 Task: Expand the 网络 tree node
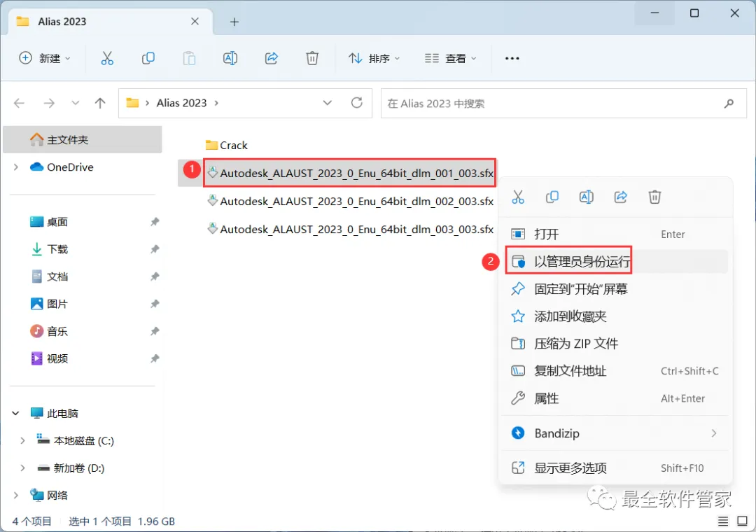[16, 496]
